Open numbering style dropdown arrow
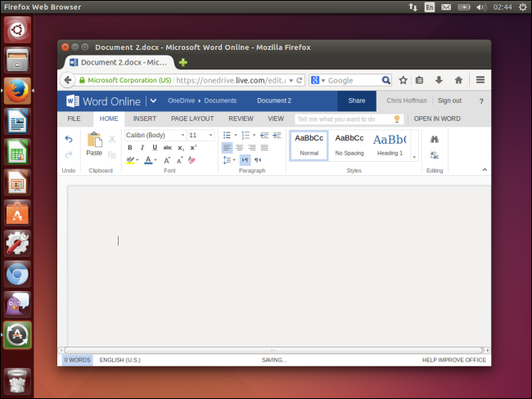Image resolution: width=532 pixels, height=399 pixels. tap(254, 135)
